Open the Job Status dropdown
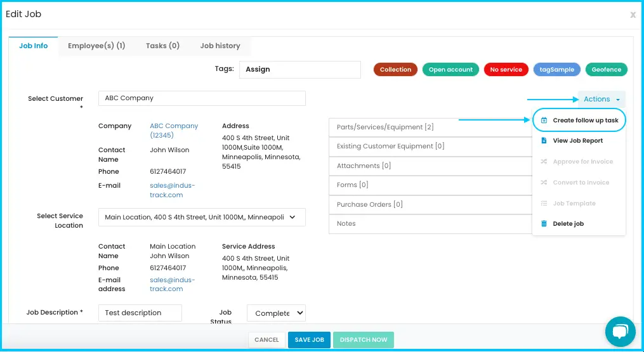Viewport: 644px width, 352px height. tap(276, 313)
